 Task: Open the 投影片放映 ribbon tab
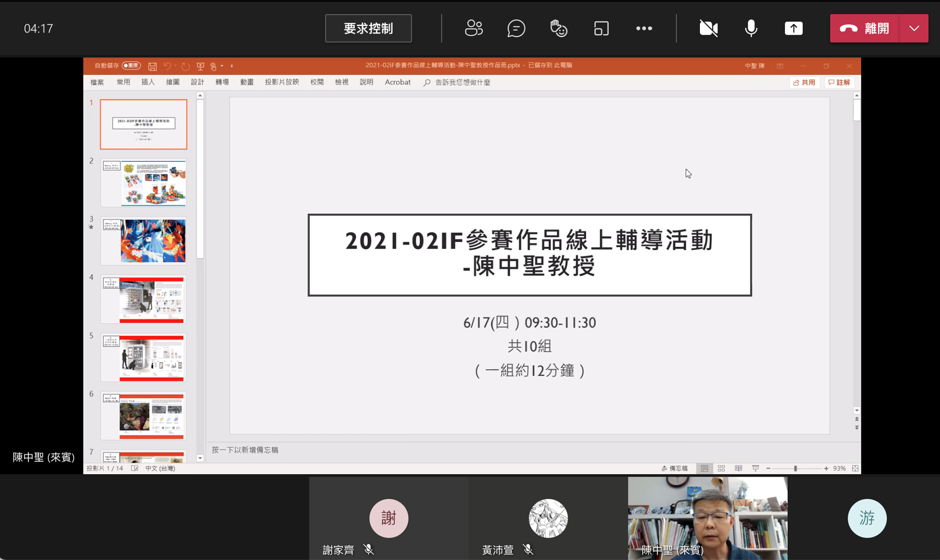pos(282,82)
